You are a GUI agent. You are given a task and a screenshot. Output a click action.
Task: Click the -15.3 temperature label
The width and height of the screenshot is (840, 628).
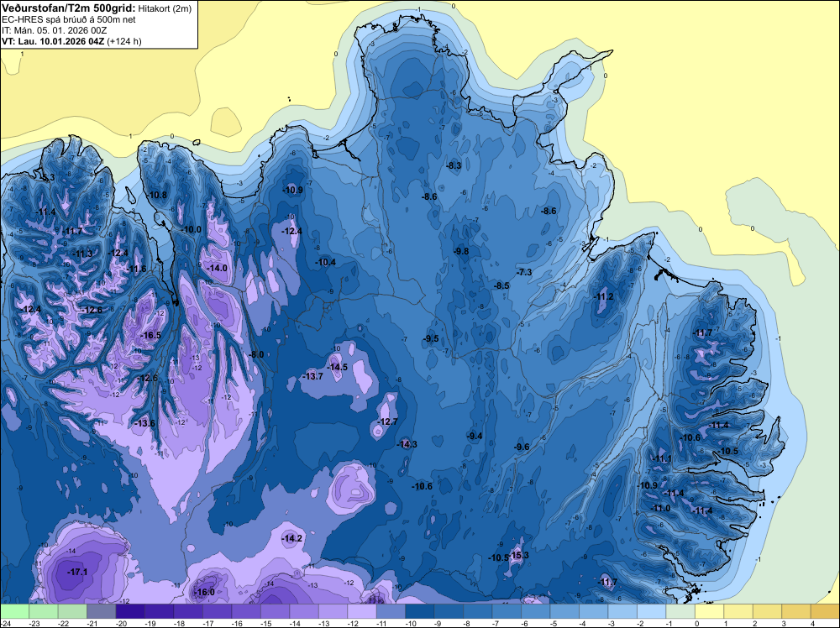[x=518, y=555]
